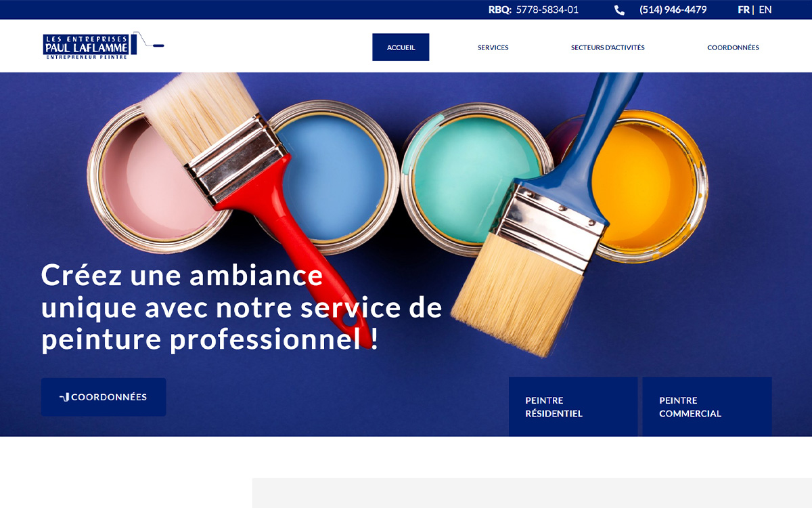
Task: Select the FR language option
Action: [x=744, y=9]
